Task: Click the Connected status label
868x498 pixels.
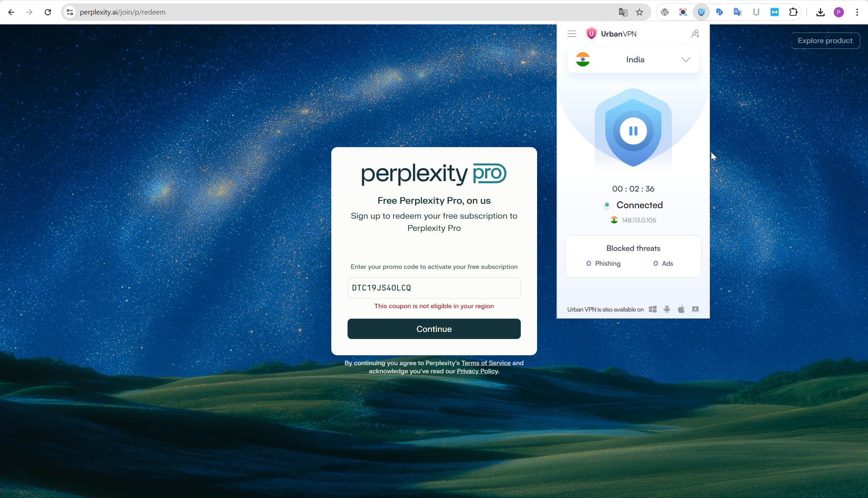Action: tap(639, 205)
